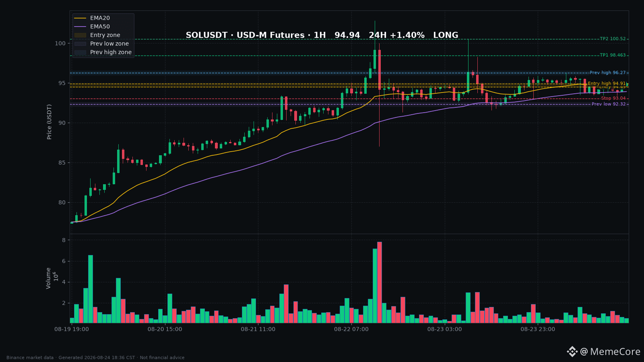Click the Volume axis title
Screen dimensions: 644x362
point(48,278)
